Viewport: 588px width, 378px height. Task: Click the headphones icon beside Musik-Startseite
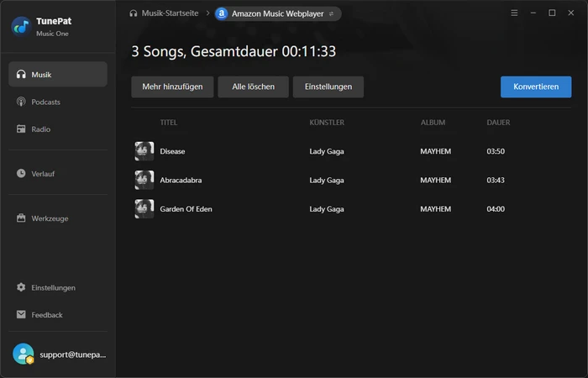133,13
